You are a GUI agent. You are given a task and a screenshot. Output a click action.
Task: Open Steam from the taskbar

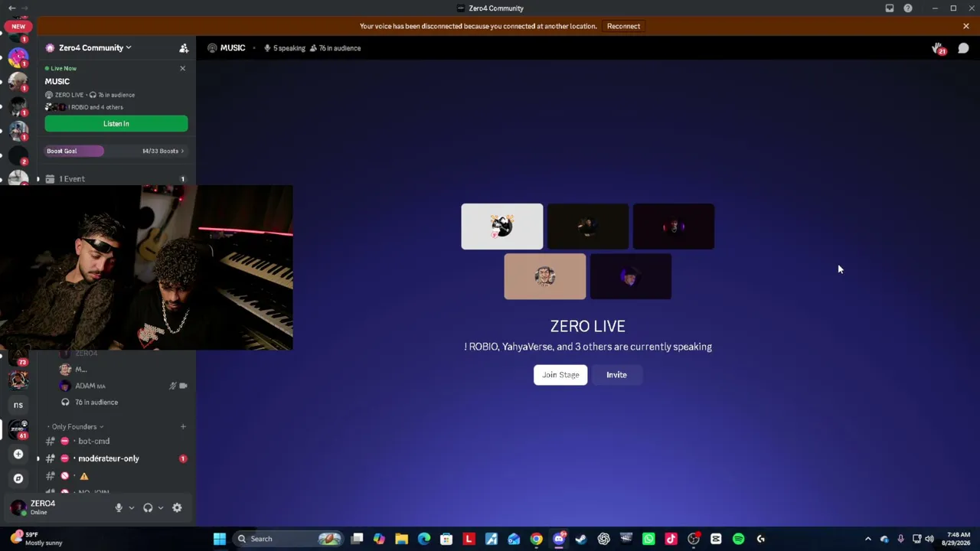point(581,539)
